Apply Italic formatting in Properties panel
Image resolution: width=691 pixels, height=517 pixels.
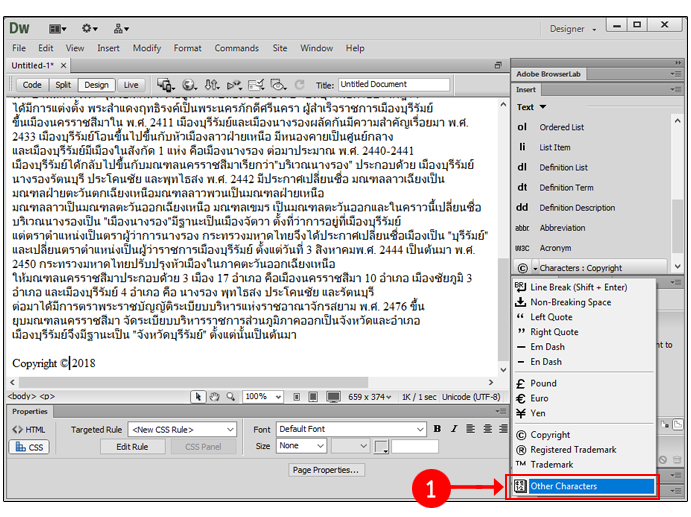coord(452,429)
